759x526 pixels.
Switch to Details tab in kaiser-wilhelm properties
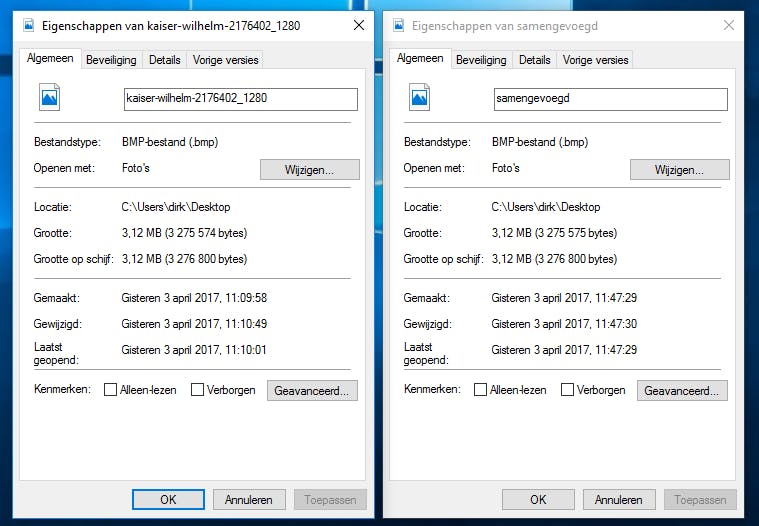[x=165, y=60]
